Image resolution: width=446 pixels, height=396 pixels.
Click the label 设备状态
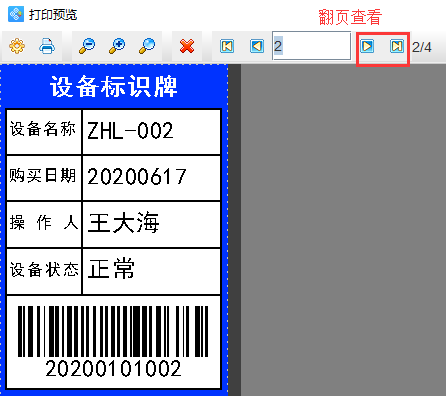coord(44,269)
